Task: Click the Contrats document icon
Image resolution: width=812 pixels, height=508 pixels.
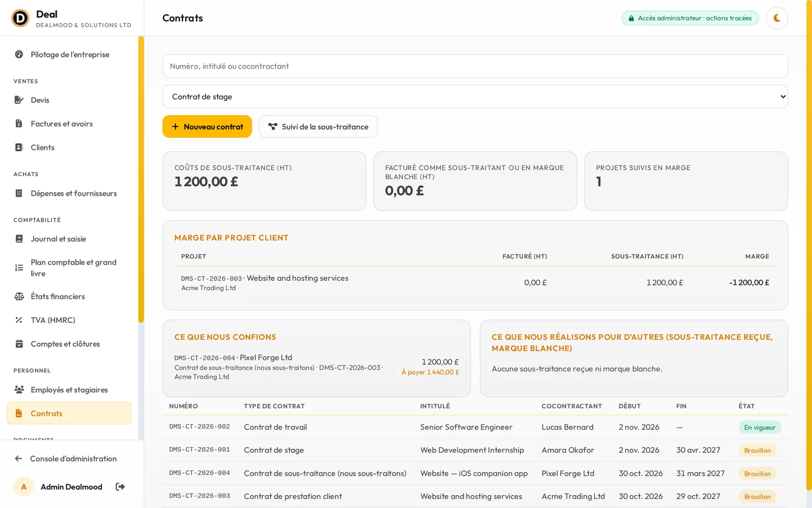Action: point(19,413)
